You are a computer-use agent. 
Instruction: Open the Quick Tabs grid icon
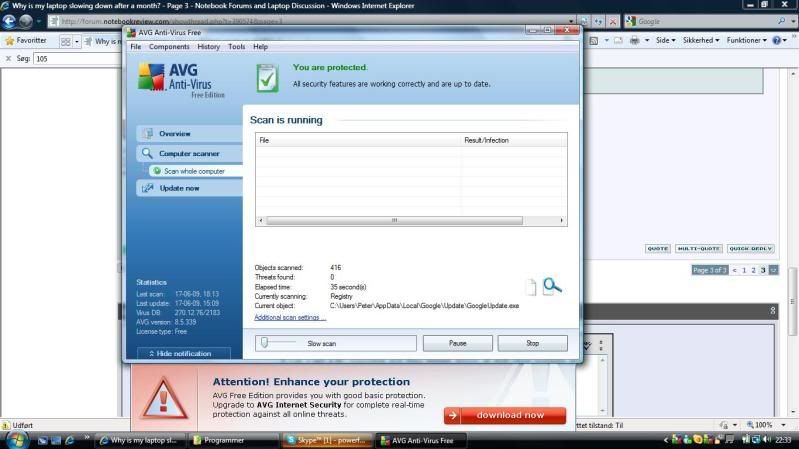click(65, 41)
